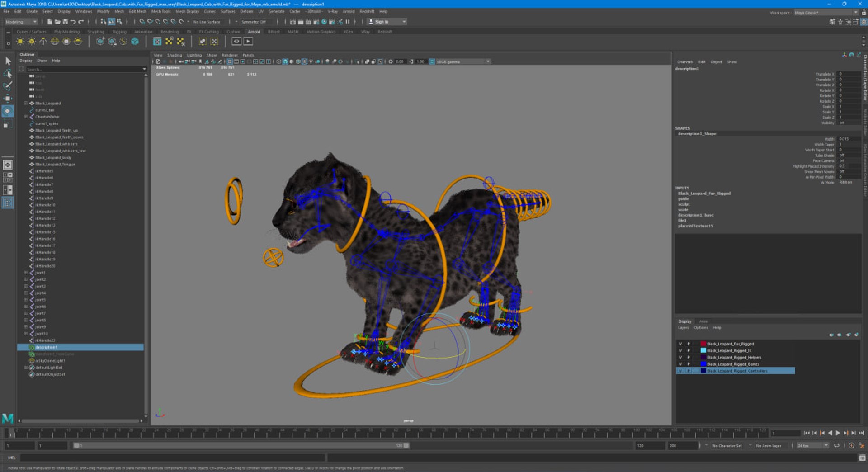868x472 pixels.
Task: Open the viewport Shading menu
Action: tap(175, 55)
